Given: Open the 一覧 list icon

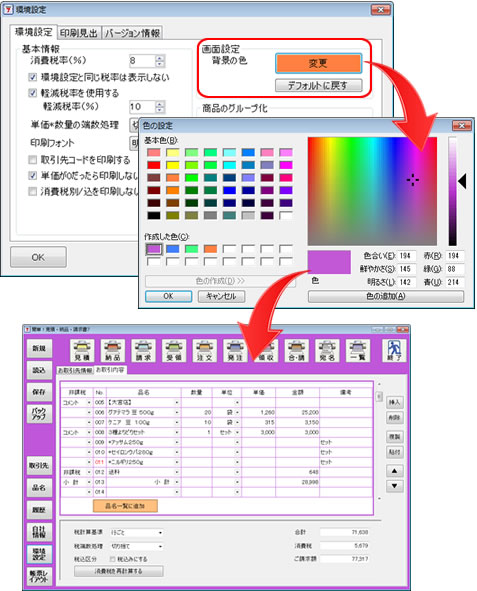Looking at the screenshot, I should (358, 351).
